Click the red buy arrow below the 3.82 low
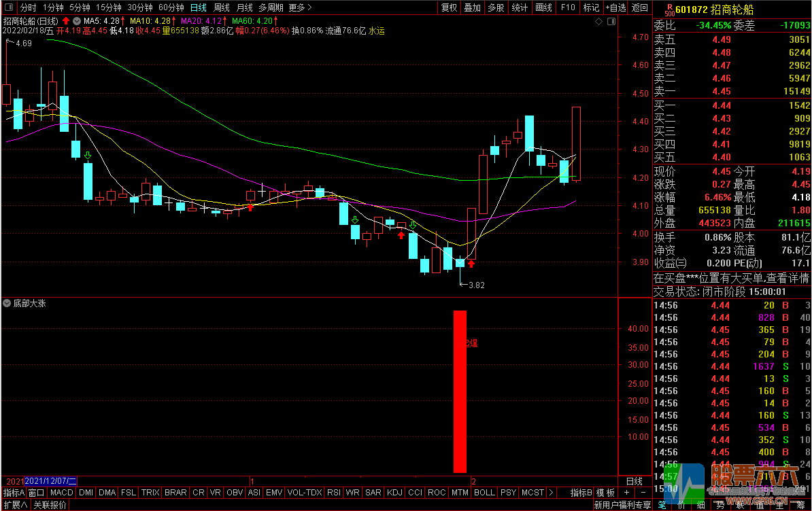The width and height of the screenshot is (812, 511). tap(471, 264)
